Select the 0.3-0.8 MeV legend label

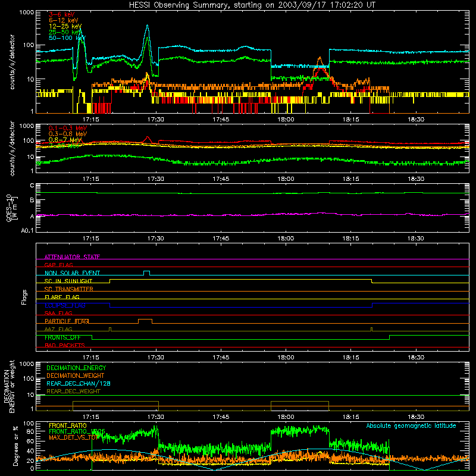(68, 134)
